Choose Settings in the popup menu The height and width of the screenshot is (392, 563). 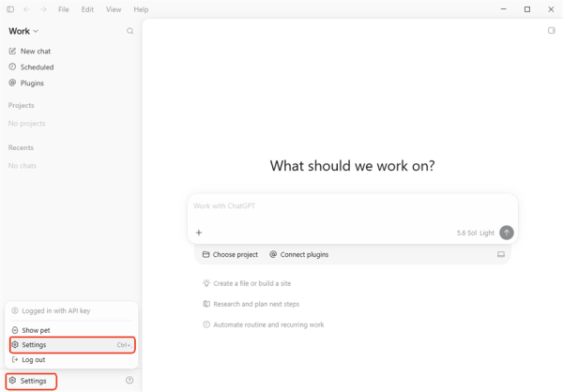pyautogui.click(x=72, y=344)
